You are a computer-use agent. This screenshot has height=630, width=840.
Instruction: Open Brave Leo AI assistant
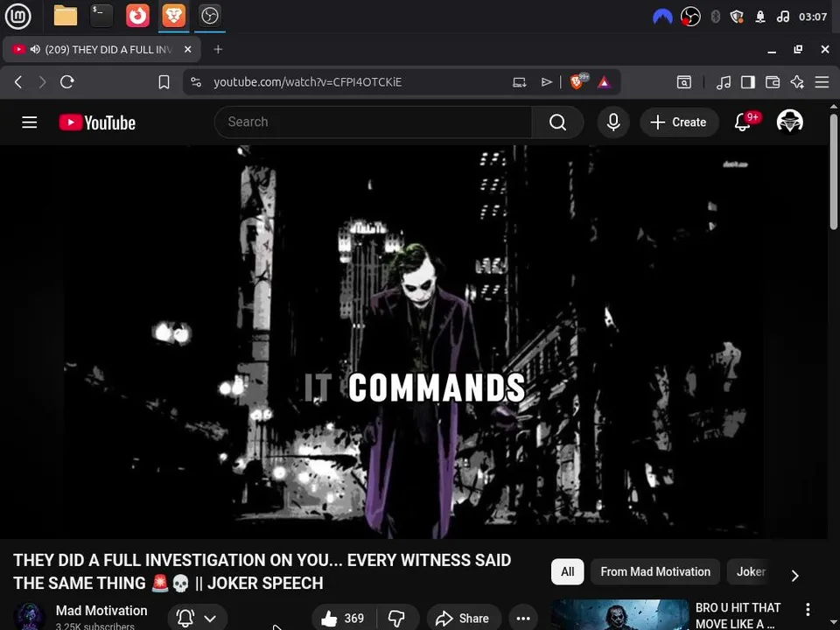pyautogui.click(x=797, y=82)
